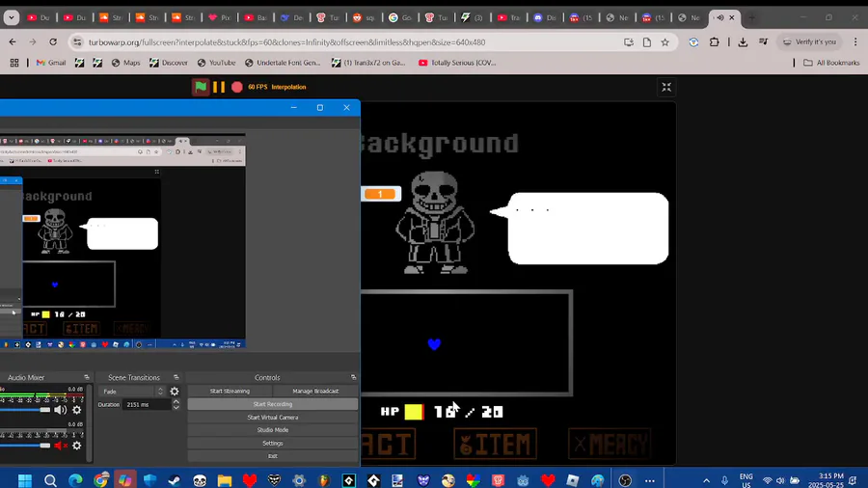The image size is (868, 488).
Task: Undock the Audio Mixer panel
Action: click(87, 377)
